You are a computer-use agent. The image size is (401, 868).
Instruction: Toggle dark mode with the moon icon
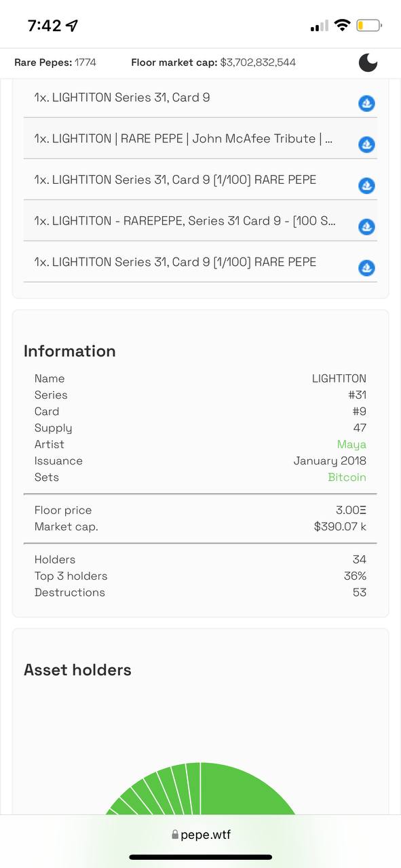pyautogui.click(x=368, y=62)
